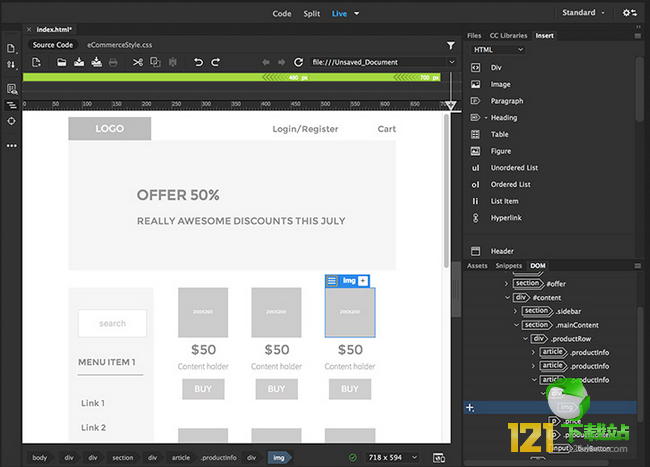Click the new document icon in toolbar
This screenshot has height=467, width=650.
[36, 62]
